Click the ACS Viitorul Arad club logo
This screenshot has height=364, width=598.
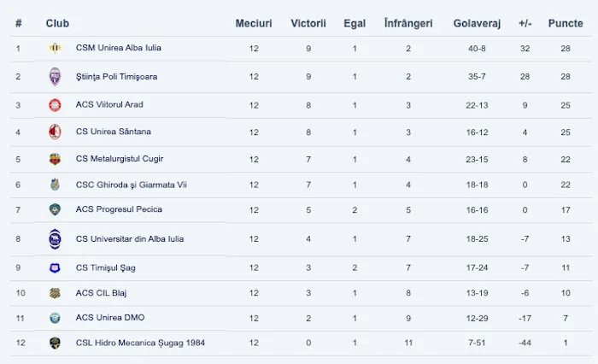[55, 105]
